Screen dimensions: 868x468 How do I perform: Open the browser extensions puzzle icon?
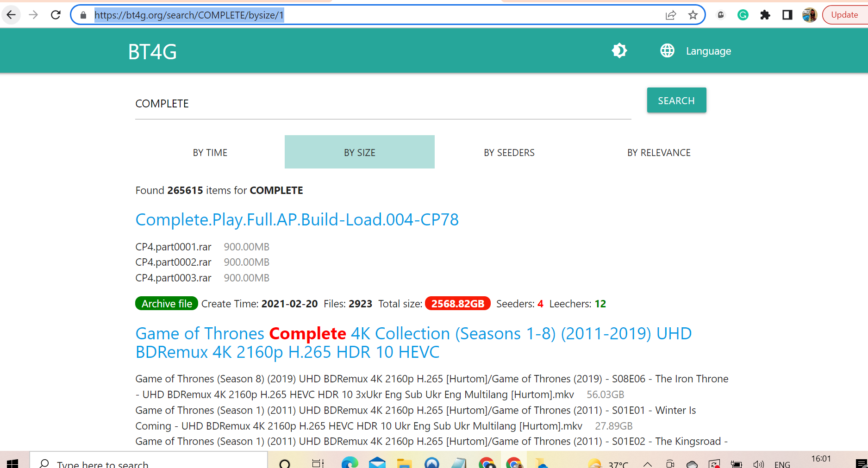[765, 14]
